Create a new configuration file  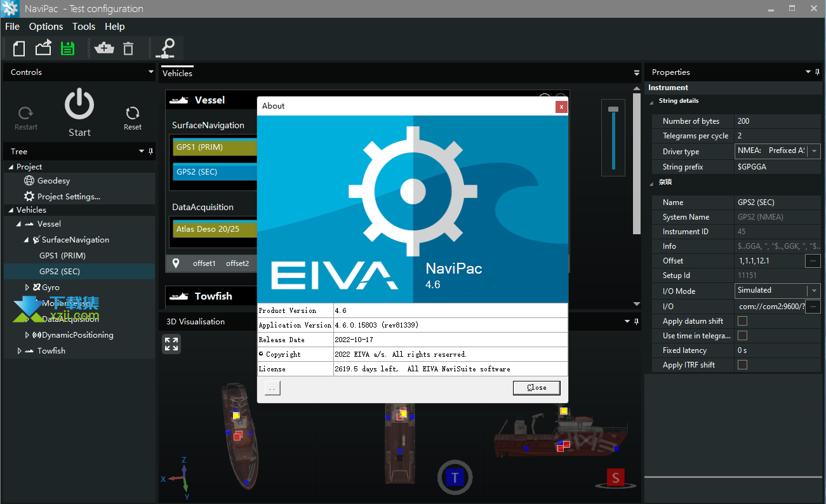[x=19, y=48]
